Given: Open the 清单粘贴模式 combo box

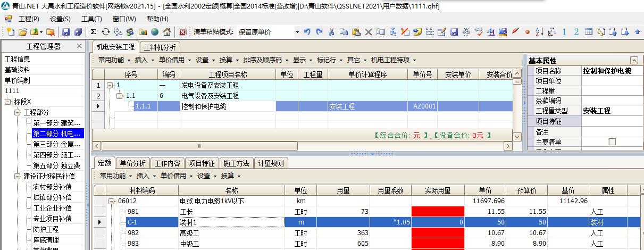Looking at the screenshot, I should 296,32.
